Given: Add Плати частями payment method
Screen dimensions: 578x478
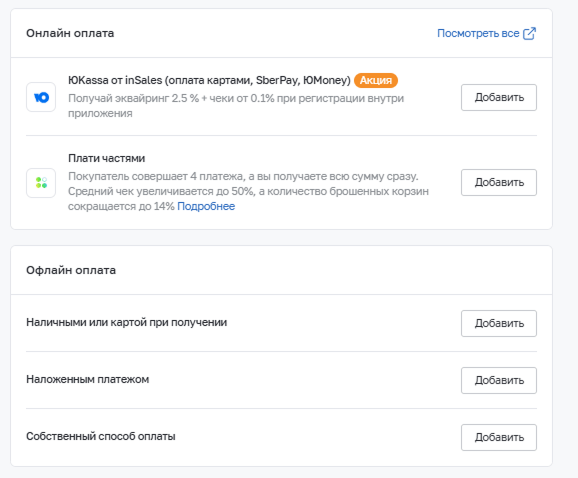Looking at the screenshot, I should 499,182.
